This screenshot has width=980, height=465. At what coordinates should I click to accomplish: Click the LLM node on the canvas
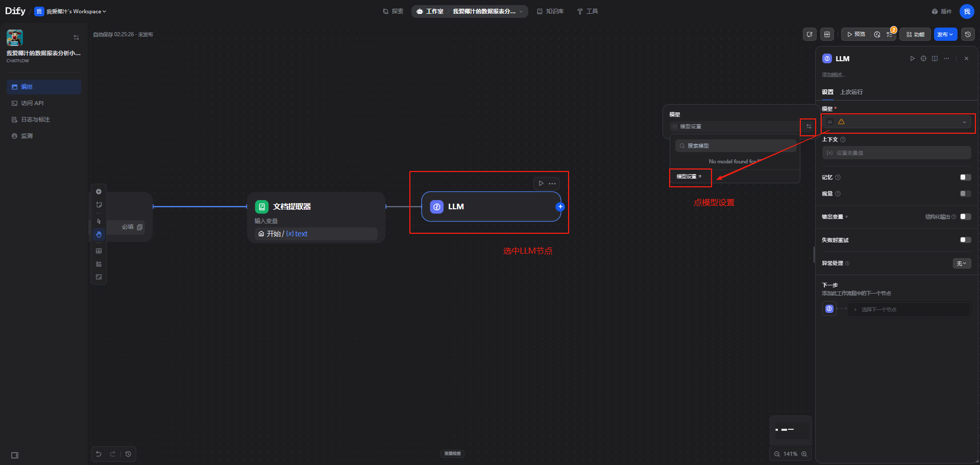[x=491, y=207]
